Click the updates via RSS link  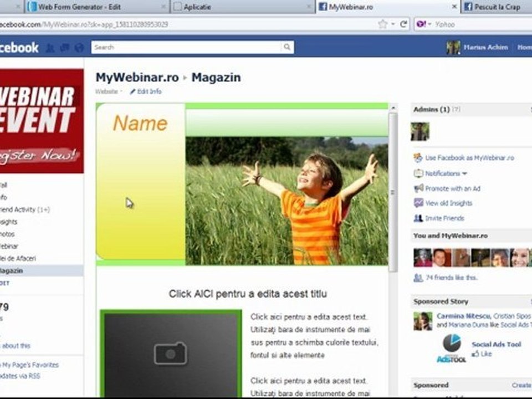click(x=21, y=376)
